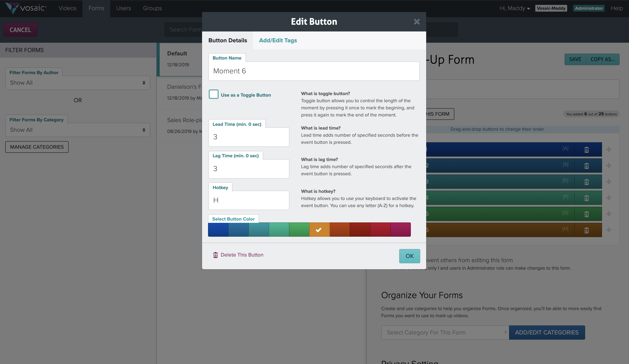
Task: Click move handle for the [S] button row
Action: coord(609,166)
